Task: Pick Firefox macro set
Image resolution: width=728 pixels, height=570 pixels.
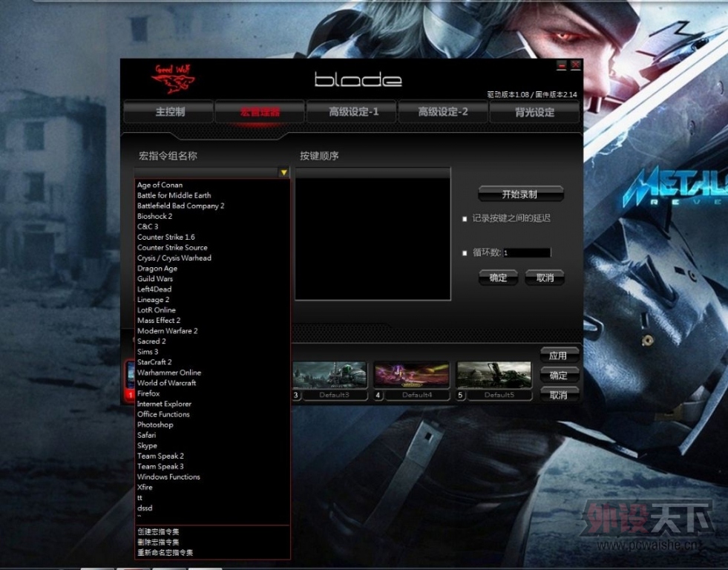Action: tap(148, 393)
